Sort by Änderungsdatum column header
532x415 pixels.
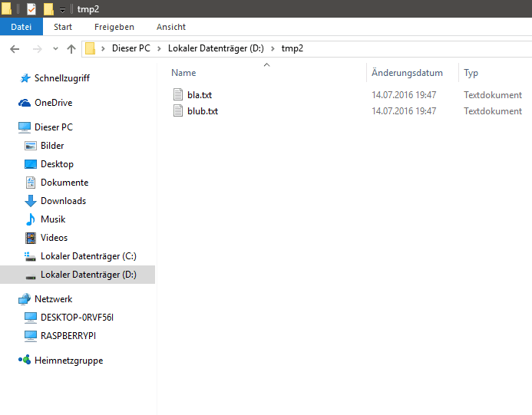[x=407, y=73]
